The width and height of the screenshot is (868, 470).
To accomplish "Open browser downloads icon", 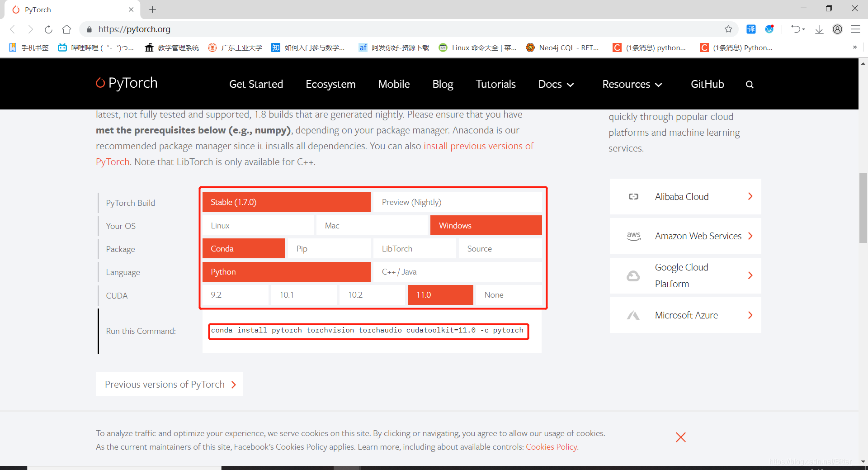I will point(819,29).
